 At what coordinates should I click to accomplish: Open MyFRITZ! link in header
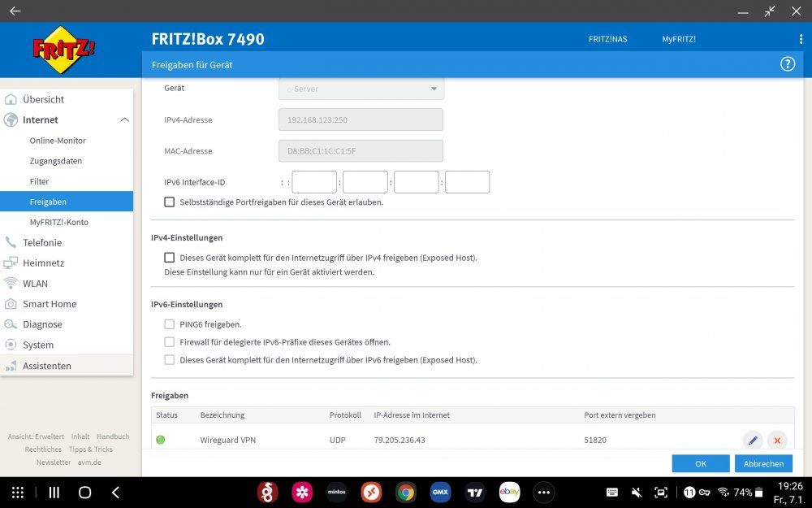678,39
